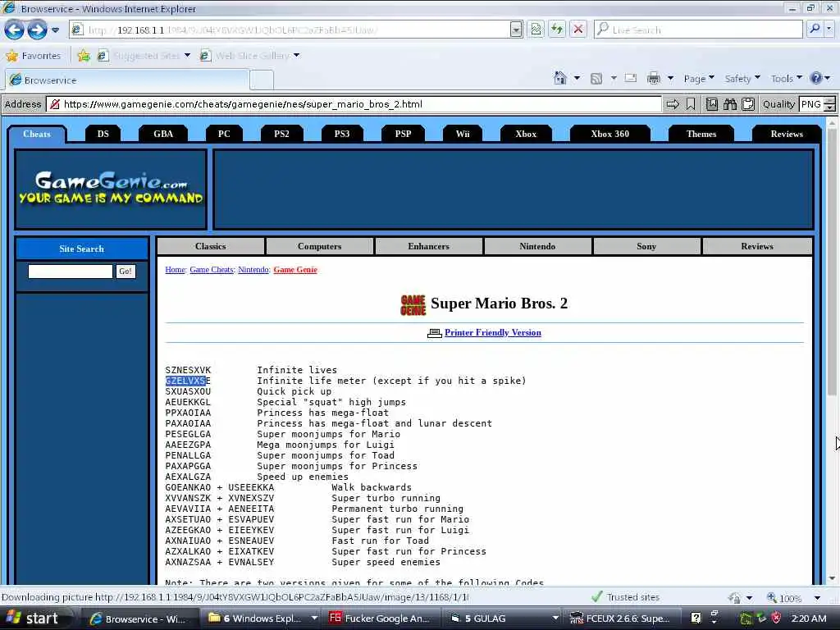Open the Page menu dropdown

[699, 78]
